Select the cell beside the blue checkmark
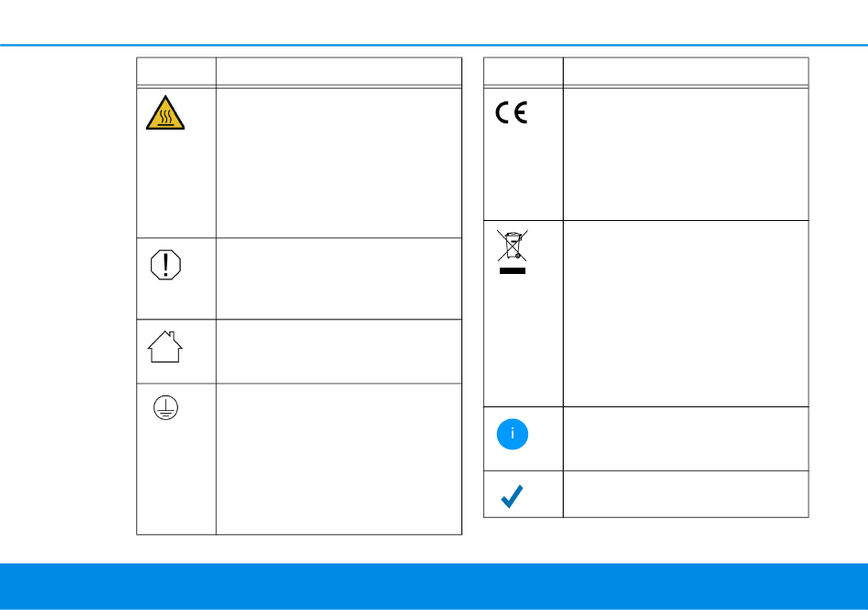 pyautogui.click(x=686, y=494)
